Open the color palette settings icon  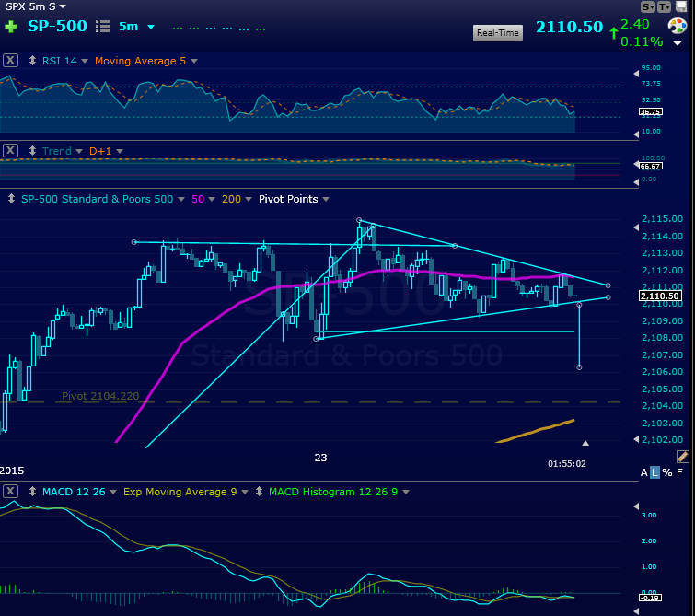(x=678, y=26)
